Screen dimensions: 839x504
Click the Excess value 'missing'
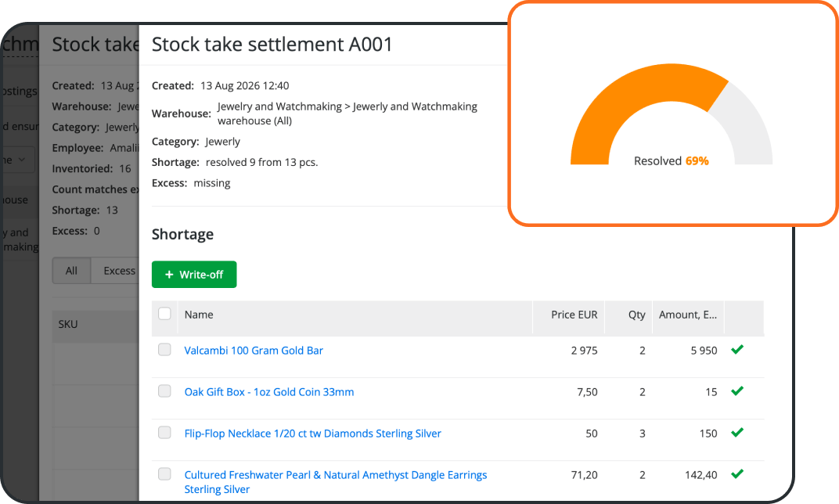[212, 183]
